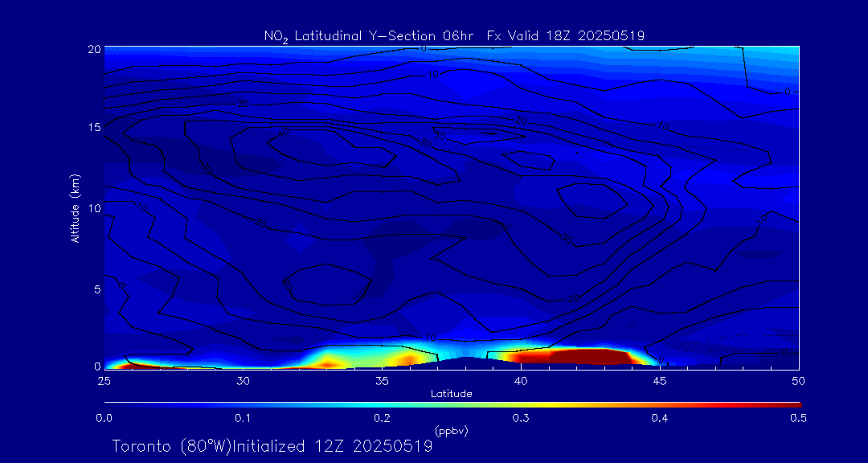Viewport: 868px width, 463px height.
Task: Click the altitude axis tick label 15
Action: [94, 127]
